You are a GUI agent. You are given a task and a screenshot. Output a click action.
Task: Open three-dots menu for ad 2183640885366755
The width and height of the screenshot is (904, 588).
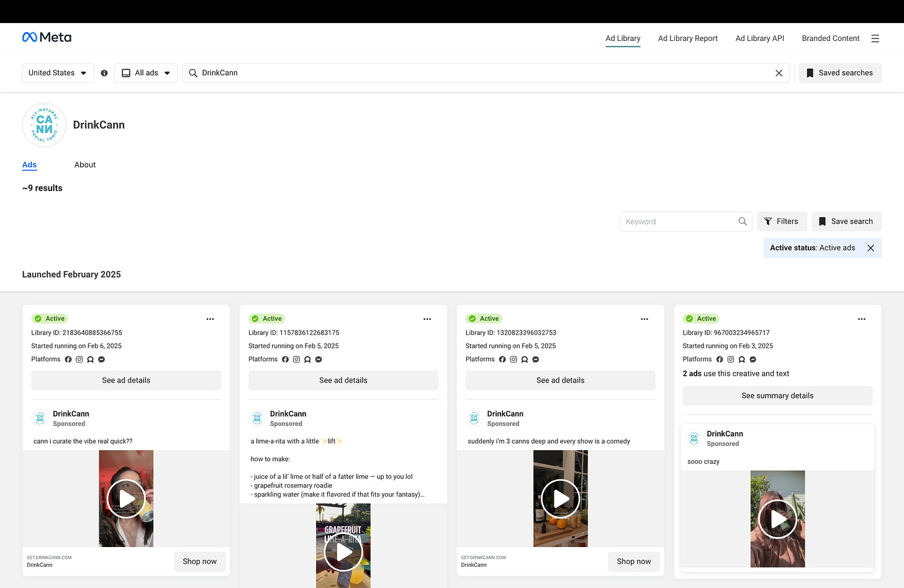(x=210, y=319)
